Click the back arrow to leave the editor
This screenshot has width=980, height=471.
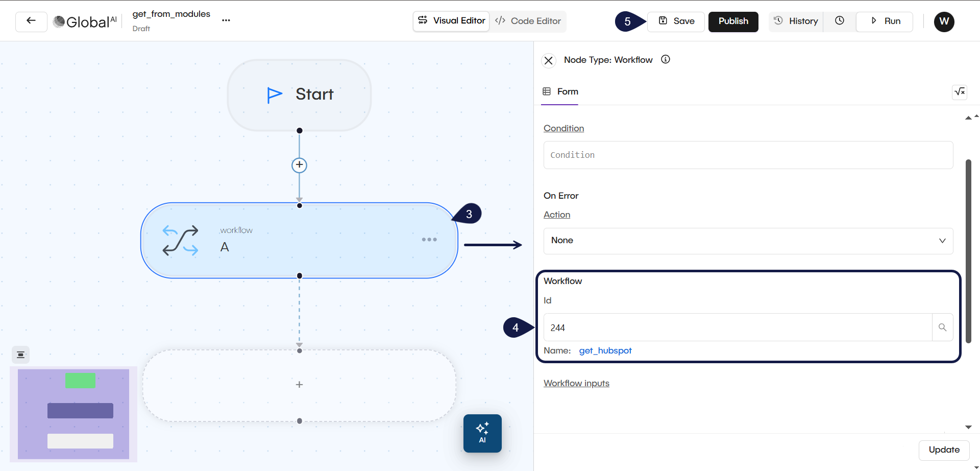pyautogui.click(x=31, y=21)
